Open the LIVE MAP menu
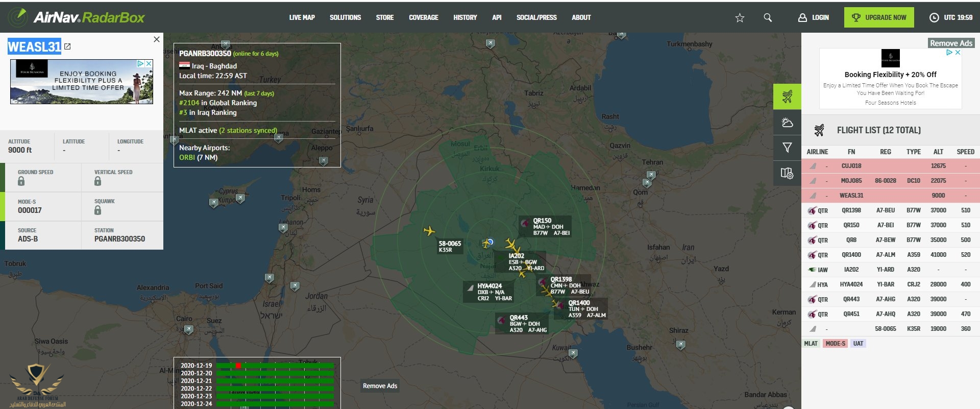Image resolution: width=980 pixels, height=409 pixels. click(302, 17)
